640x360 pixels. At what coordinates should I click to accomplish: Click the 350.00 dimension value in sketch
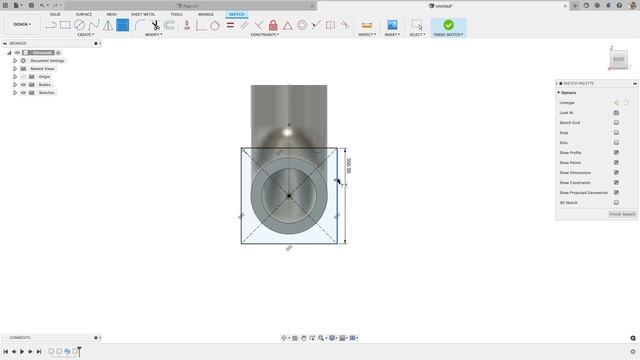tap(349, 165)
